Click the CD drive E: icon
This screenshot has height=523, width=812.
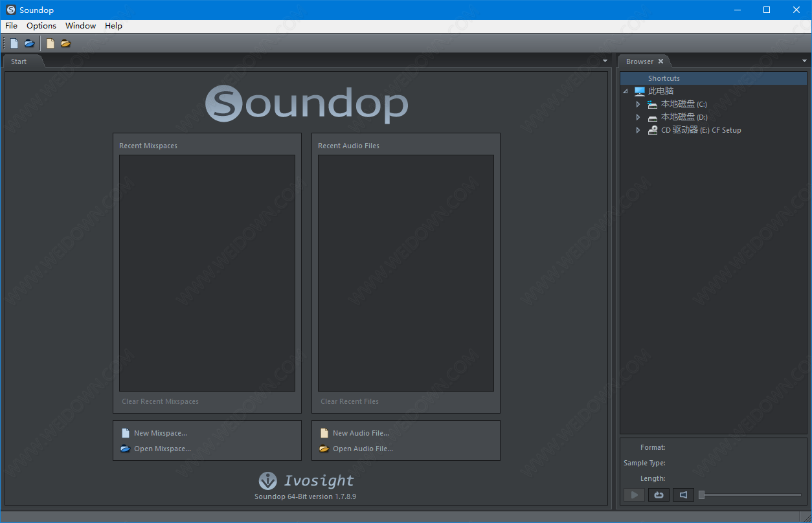(653, 130)
